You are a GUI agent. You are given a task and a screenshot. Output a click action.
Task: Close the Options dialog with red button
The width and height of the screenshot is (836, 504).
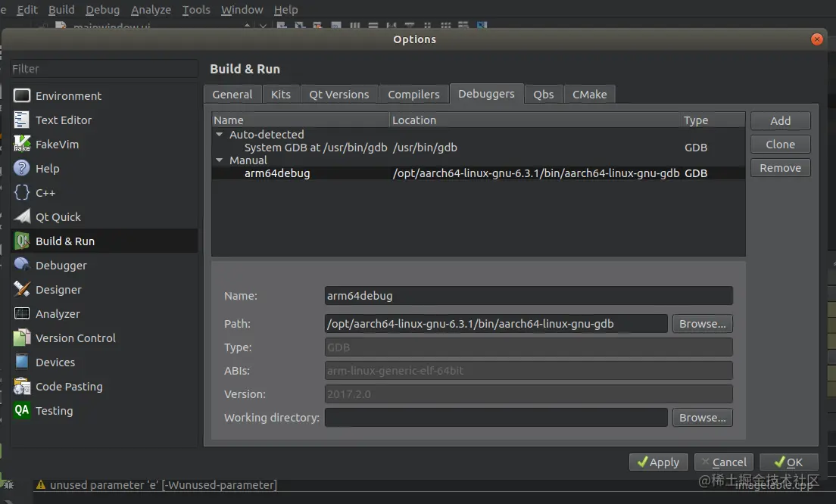pyautogui.click(x=817, y=39)
